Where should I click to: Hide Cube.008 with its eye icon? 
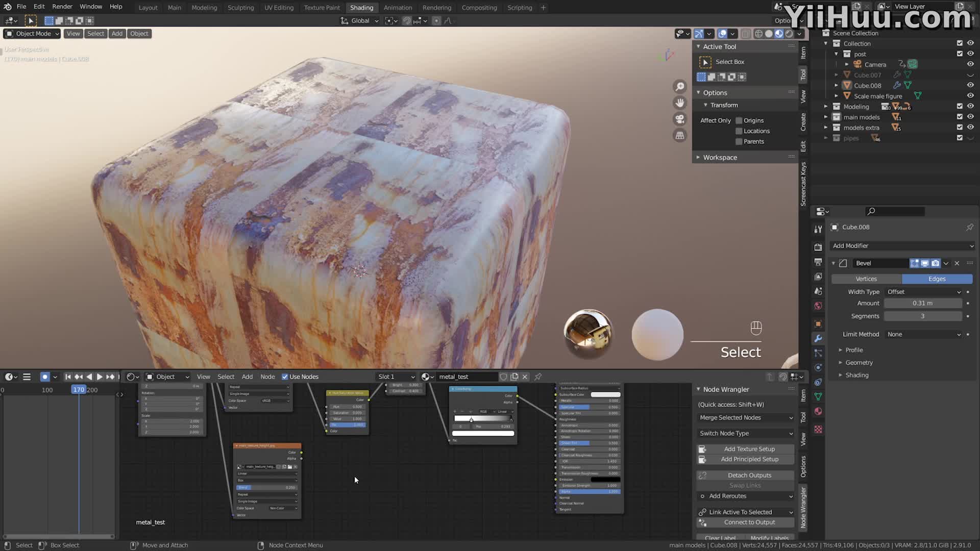coord(970,85)
